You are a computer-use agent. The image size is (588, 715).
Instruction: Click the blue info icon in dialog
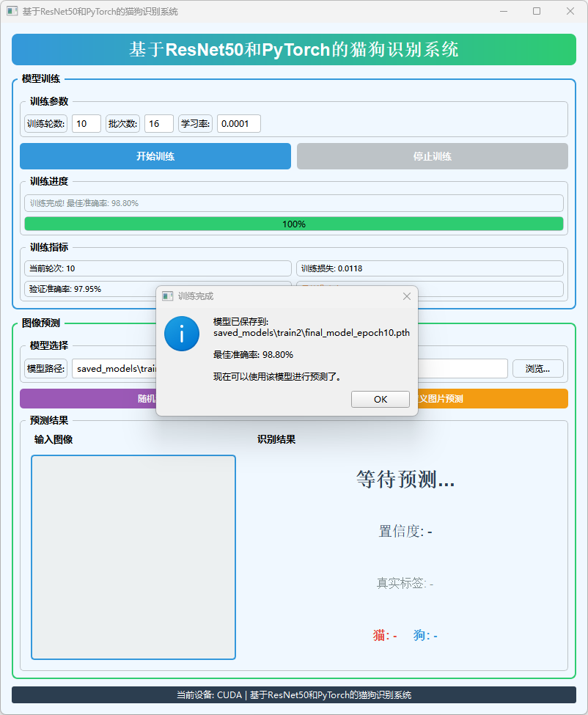click(x=181, y=333)
